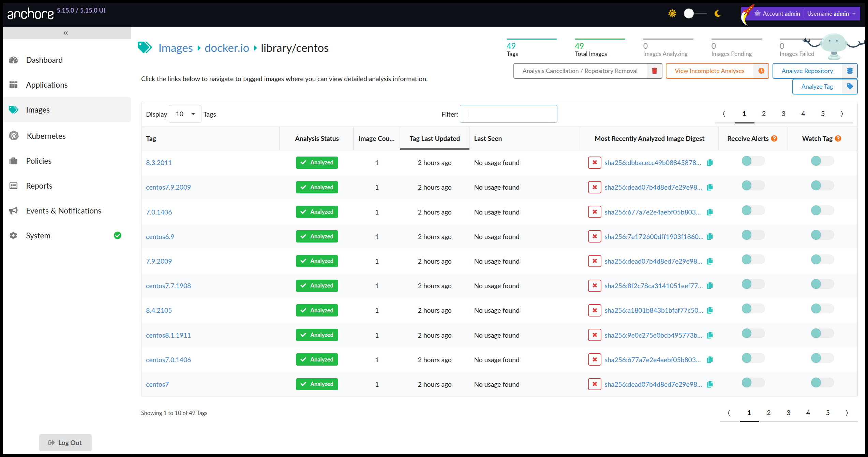Turn on Watch Tag for 8.4.2105

822,309
